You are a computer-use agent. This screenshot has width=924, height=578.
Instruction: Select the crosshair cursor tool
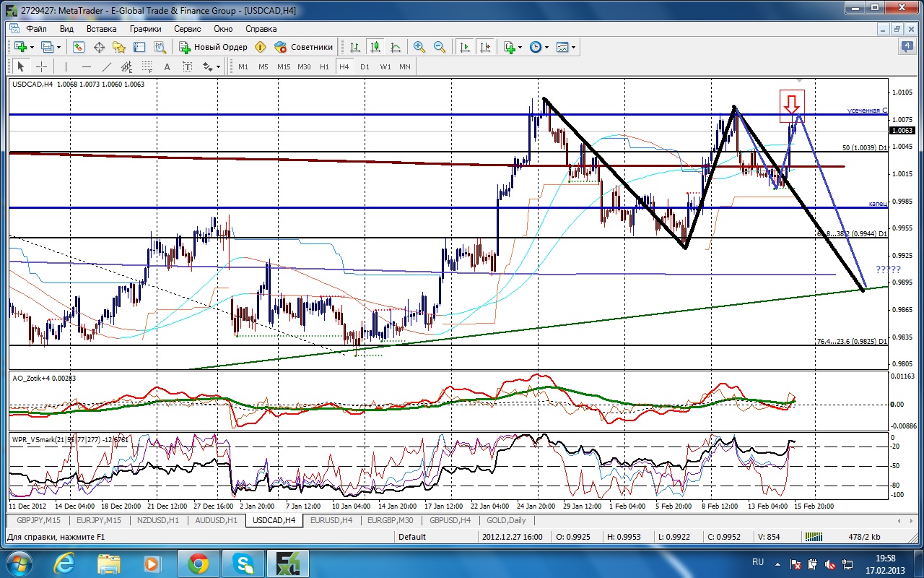[x=41, y=66]
